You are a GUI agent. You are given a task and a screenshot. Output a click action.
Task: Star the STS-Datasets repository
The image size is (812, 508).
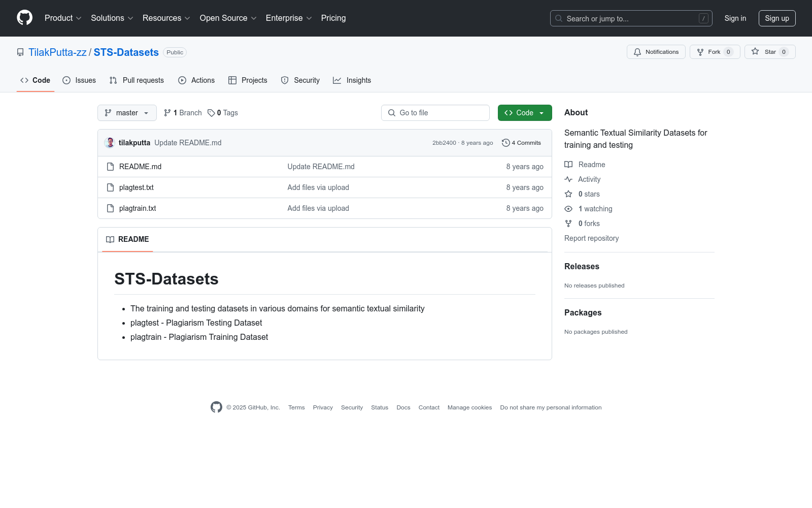(770, 52)
